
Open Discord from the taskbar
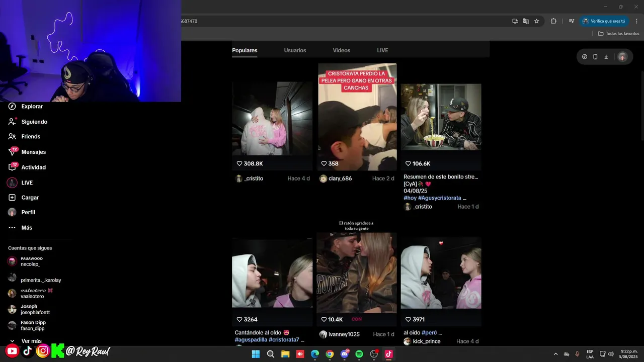coord(345,354)
